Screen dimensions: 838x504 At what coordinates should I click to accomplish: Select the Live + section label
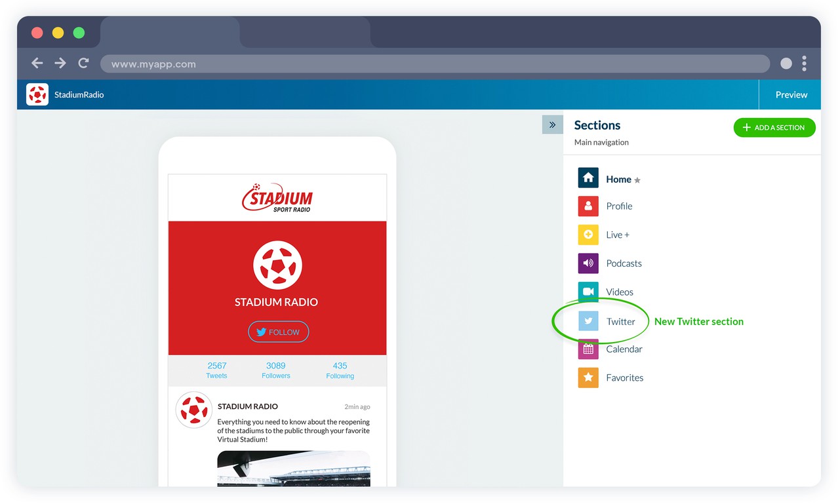(x=618, y=235)
